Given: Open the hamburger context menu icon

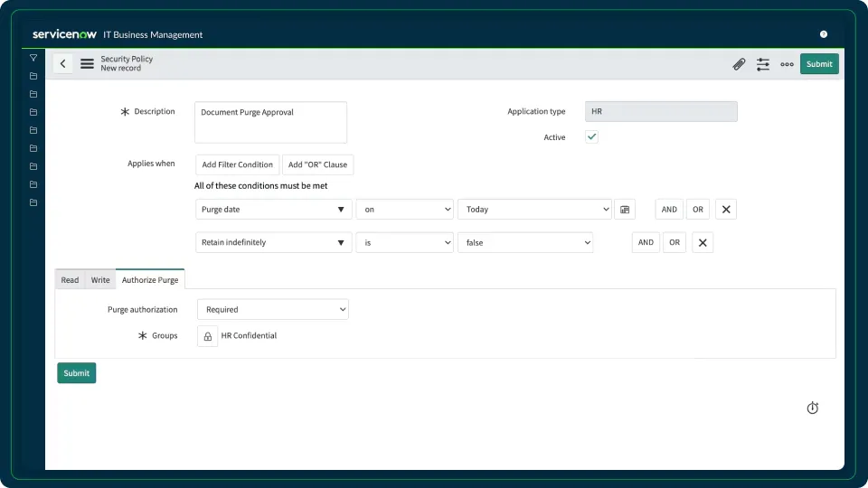Looking at the screenshot, I should tap(87, 63).
